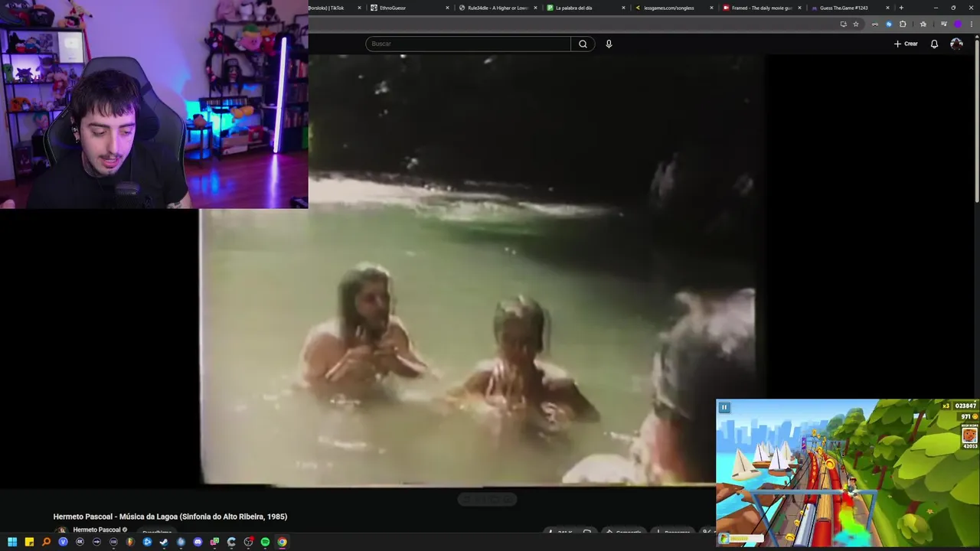The width and height of the screenshot is (980, 551).
Task: Open FL Studio fruit icon on taskbar
Action: (x=130, y=542)
